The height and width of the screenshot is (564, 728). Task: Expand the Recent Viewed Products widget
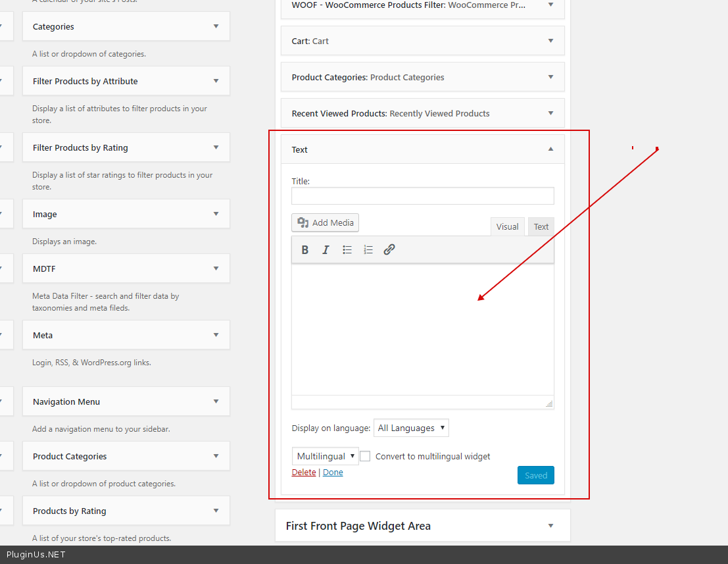point(550,113)
